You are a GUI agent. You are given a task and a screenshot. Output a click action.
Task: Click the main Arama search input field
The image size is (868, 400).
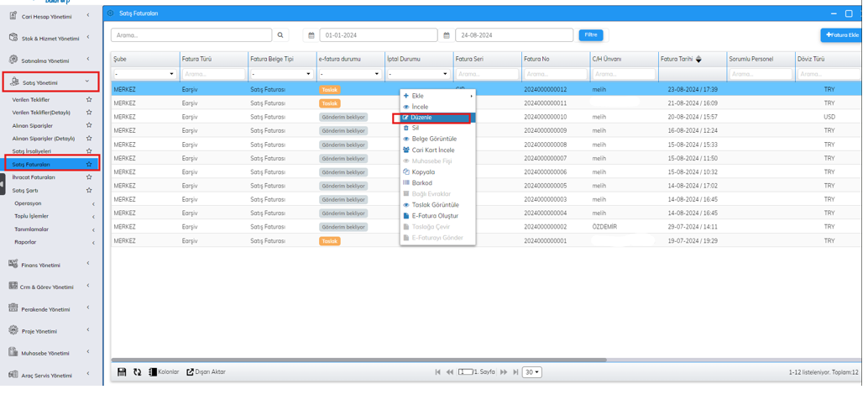point(193,36)
